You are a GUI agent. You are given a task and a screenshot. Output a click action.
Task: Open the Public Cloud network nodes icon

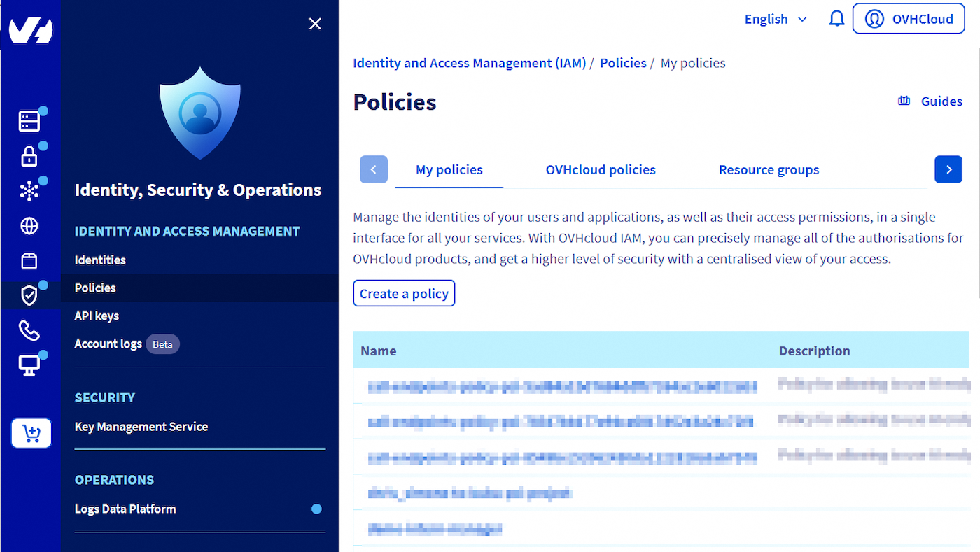pyautogui.click(x=29, y=190)
